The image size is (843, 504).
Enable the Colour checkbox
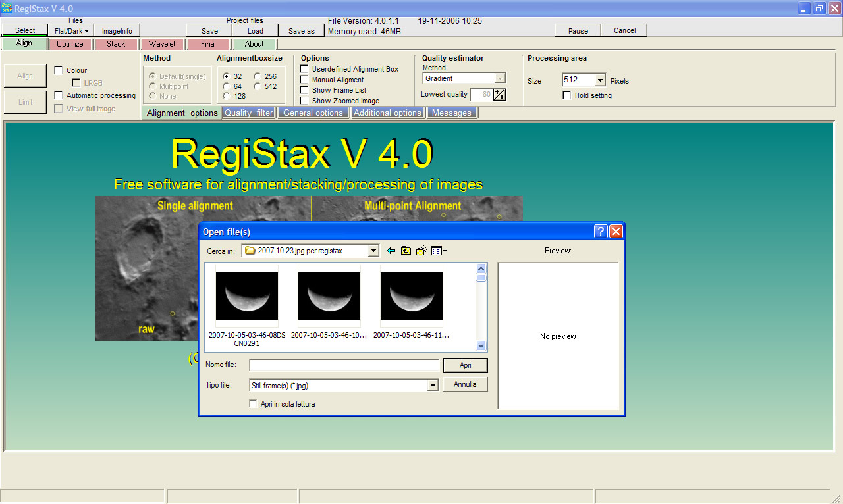(x=59, y=70)
